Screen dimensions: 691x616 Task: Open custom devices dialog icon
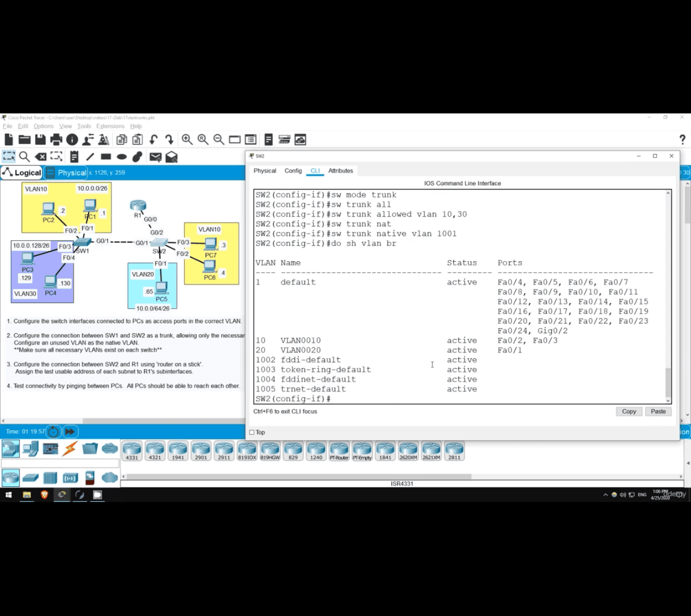click(x=251, y=140)
